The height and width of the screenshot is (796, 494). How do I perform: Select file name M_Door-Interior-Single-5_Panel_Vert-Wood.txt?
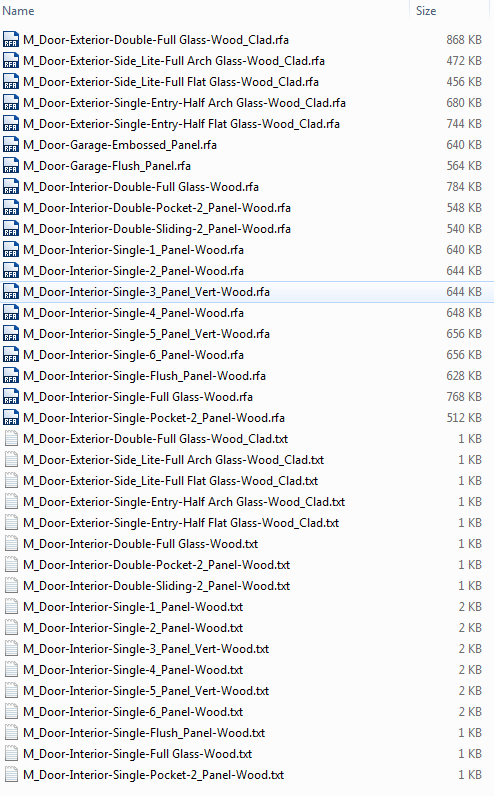[146, 691]
